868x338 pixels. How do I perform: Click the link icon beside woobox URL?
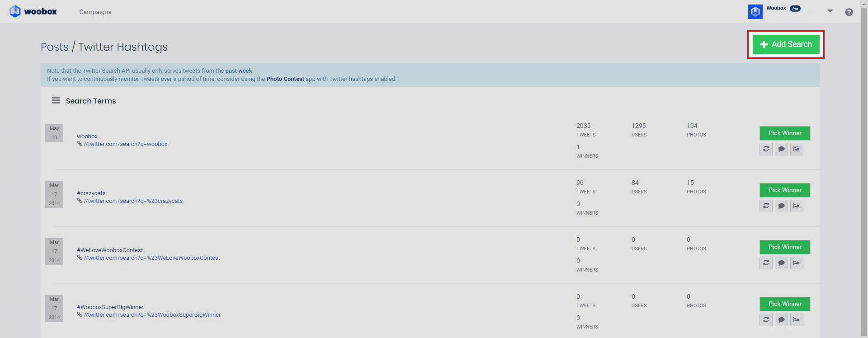(x=80, y=144)
